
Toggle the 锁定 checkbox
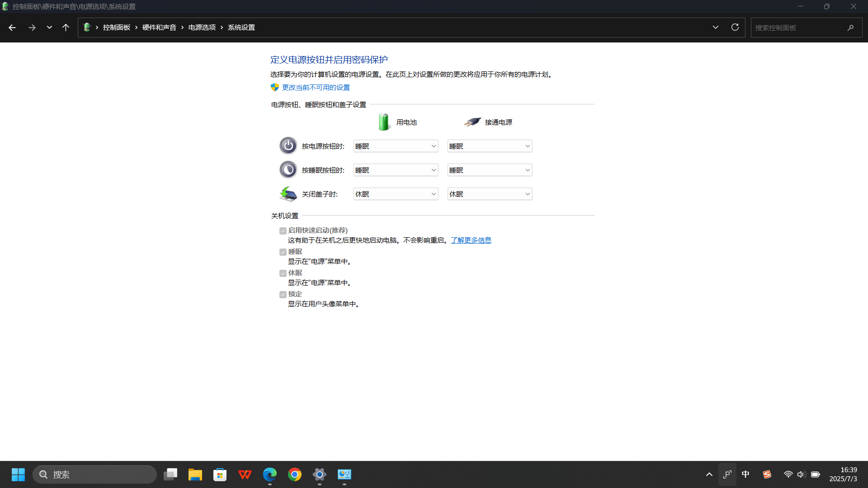(283, 295)
